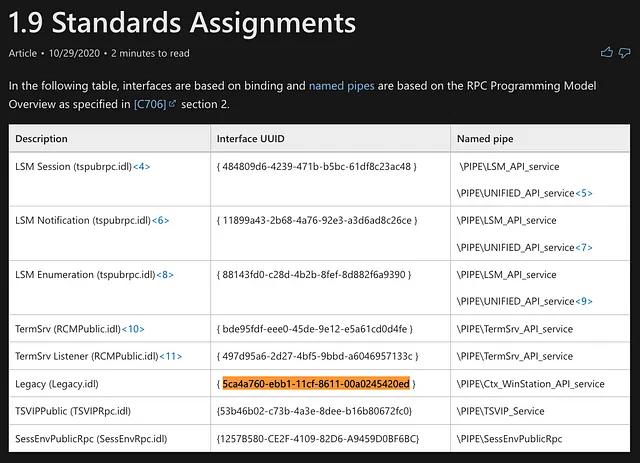Screen dimensions: 640x463
Task: Click UUID 497d95a6-2d27-4bf5-9bbd-a6046957133c
Action: [318, 356]
